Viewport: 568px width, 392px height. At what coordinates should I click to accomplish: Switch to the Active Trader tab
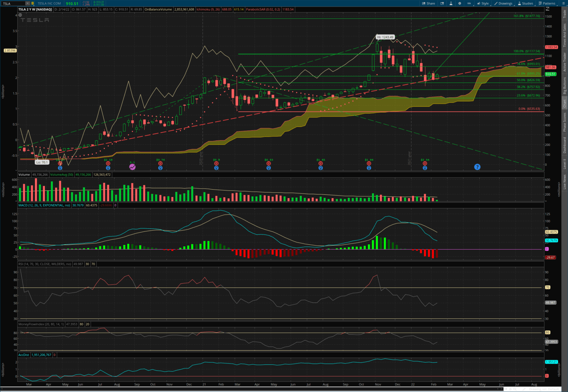click(564, 62)
